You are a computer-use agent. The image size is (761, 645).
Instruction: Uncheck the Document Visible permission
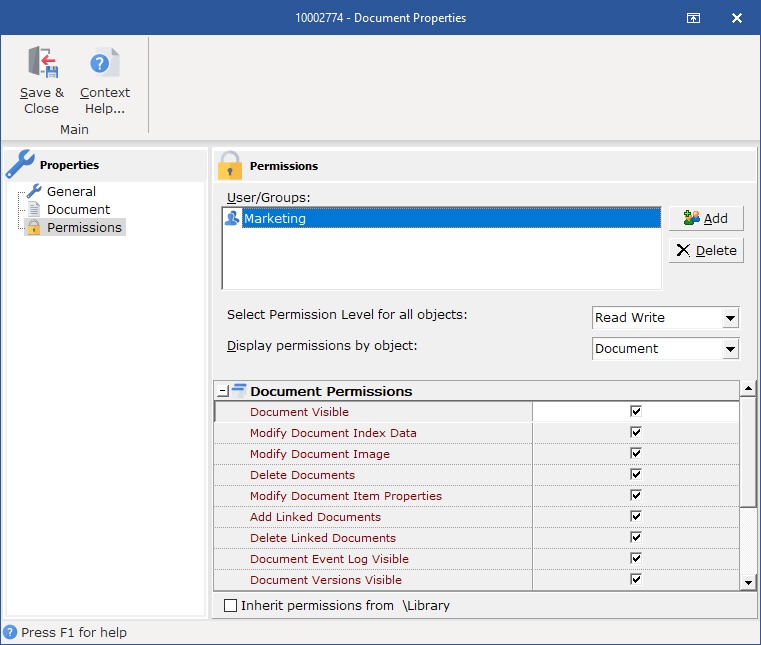point(635,411)
